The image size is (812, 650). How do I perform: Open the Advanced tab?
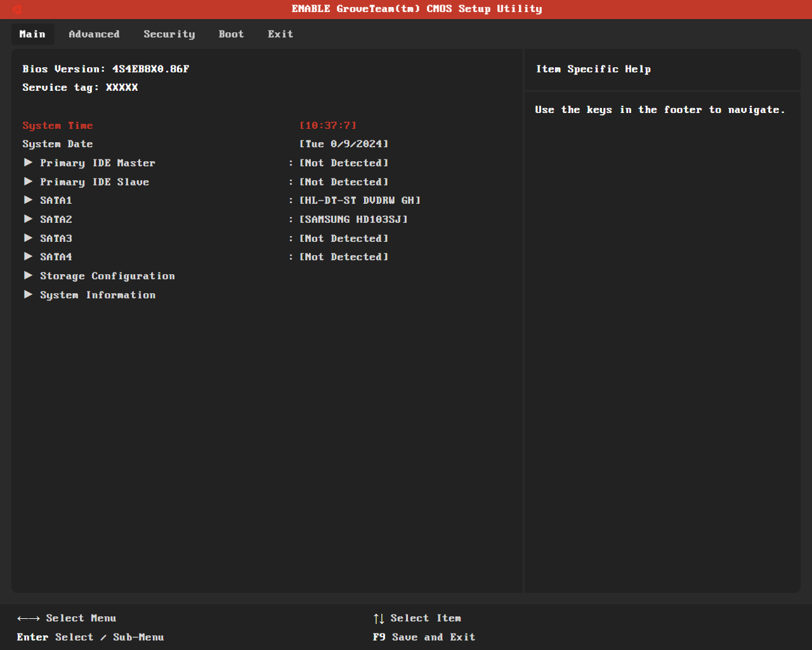[94, 34]
